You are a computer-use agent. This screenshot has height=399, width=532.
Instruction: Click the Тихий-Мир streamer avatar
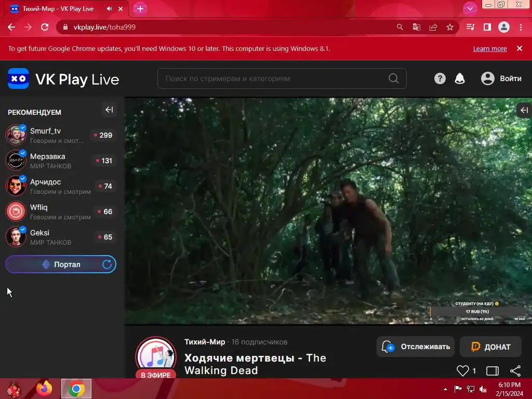(156, 356)
